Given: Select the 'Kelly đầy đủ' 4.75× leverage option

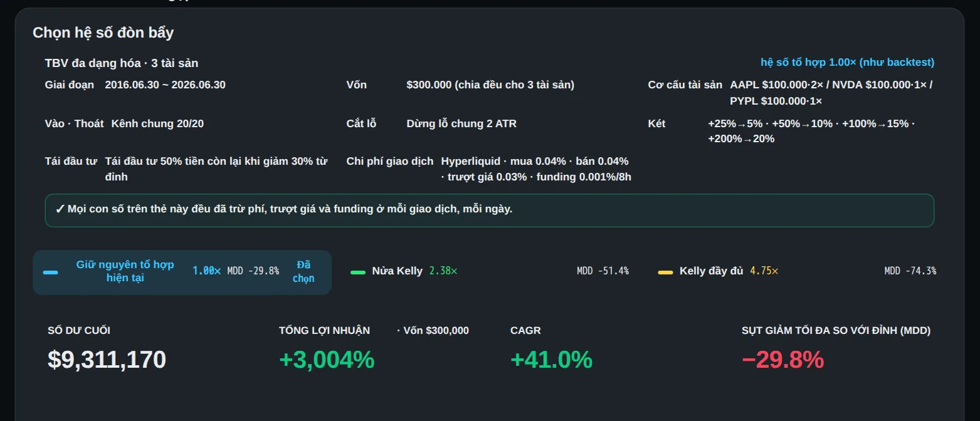Looking at the screenshot, I should pos(797,271).
